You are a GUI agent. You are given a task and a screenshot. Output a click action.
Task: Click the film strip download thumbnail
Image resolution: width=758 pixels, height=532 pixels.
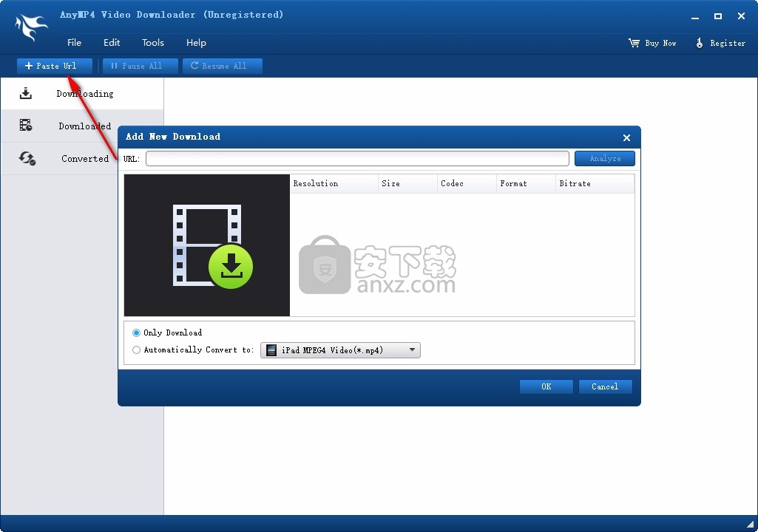[207, 245]
